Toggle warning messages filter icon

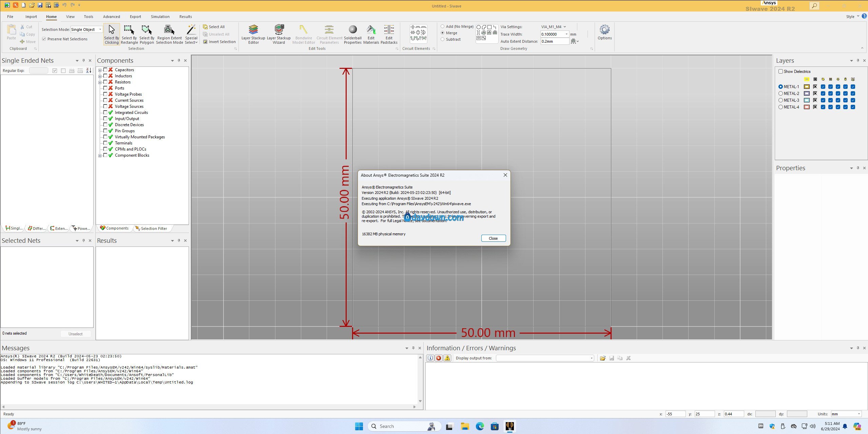click(x=447, y=358)
